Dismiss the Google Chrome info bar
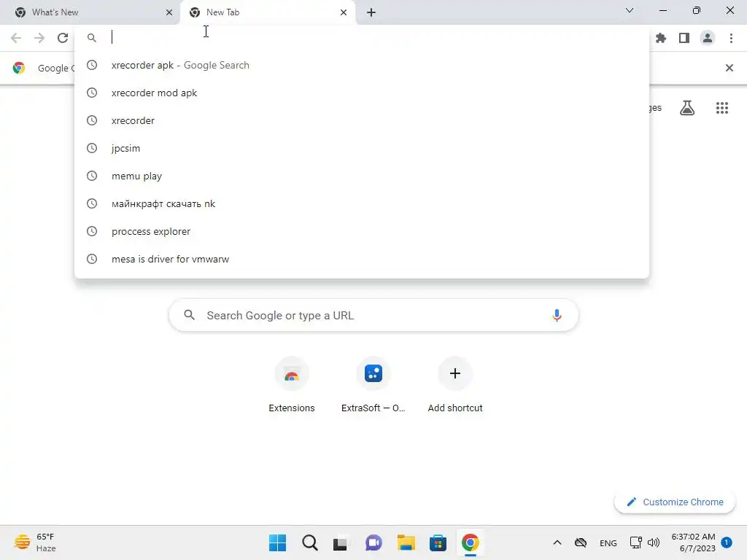The height and width of the screenshot is (560, 747). click(729, 68)
